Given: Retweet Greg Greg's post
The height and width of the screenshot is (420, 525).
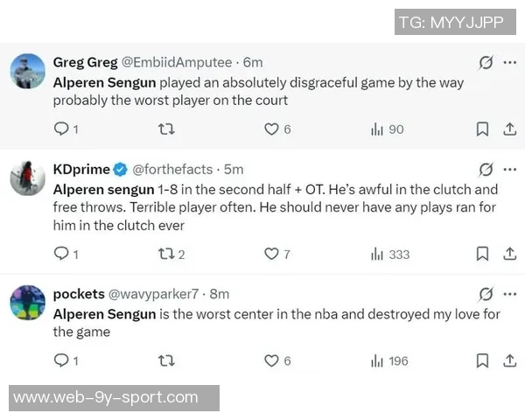Looking at the screenshot, I should tap(165, 129).
